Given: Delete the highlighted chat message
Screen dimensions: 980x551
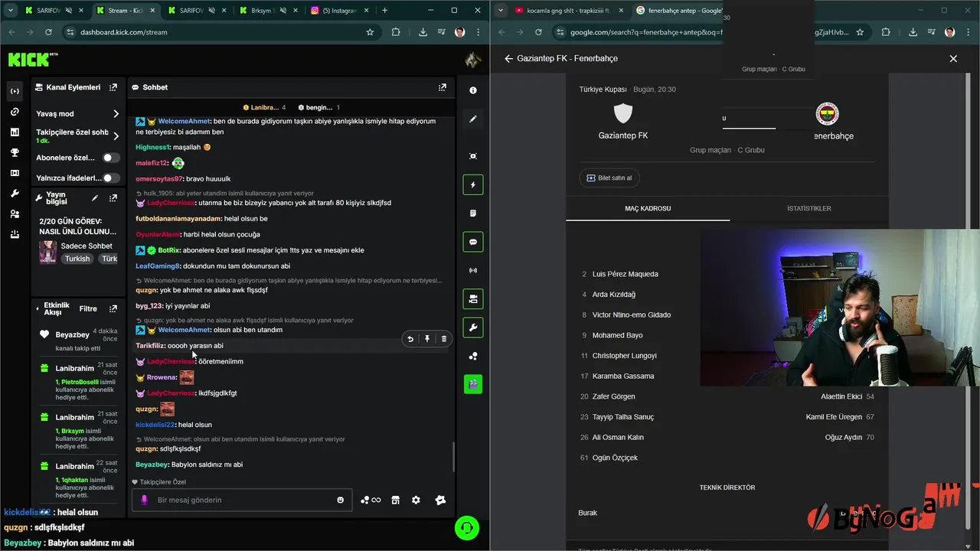Looking at the screenshot, I should point(444,339).
